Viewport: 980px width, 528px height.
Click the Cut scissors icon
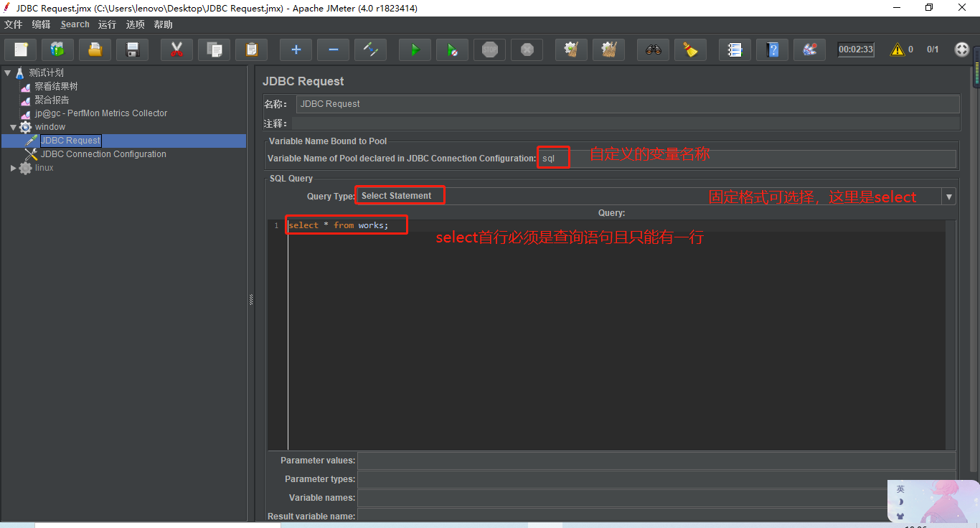tap(176, 49)
